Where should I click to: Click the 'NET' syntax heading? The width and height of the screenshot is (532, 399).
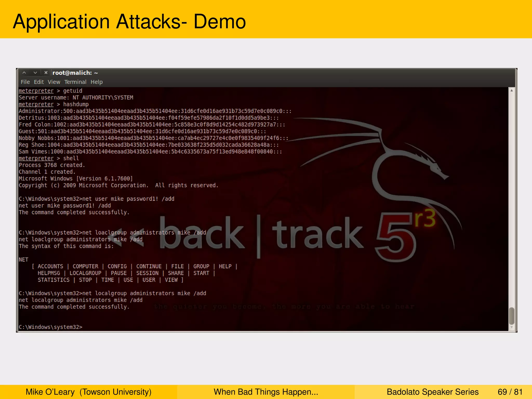(23, 260)
